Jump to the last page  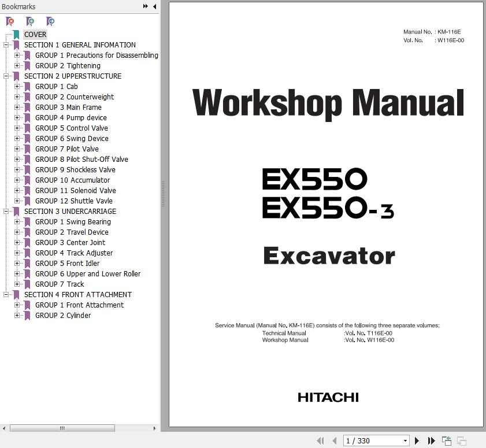[431, 440]
